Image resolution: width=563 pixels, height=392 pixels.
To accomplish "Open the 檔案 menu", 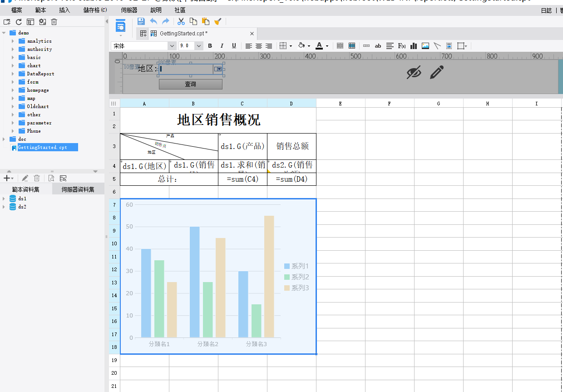I will 17,10.
